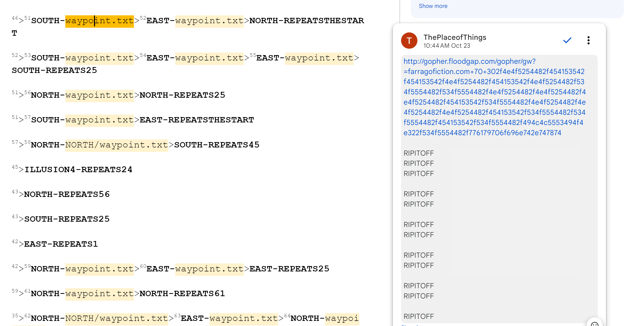Click the EAST-REPEATS1 line

point(61,244)
